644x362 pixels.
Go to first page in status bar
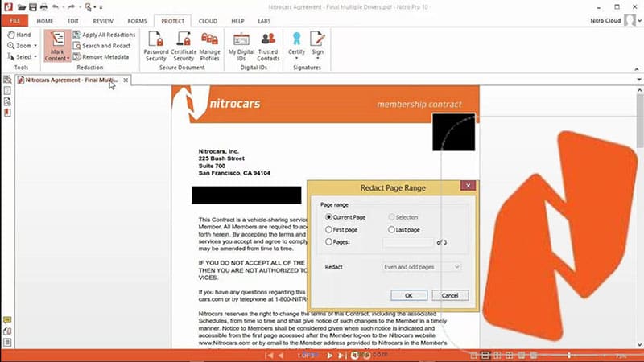tap(270, 356)
